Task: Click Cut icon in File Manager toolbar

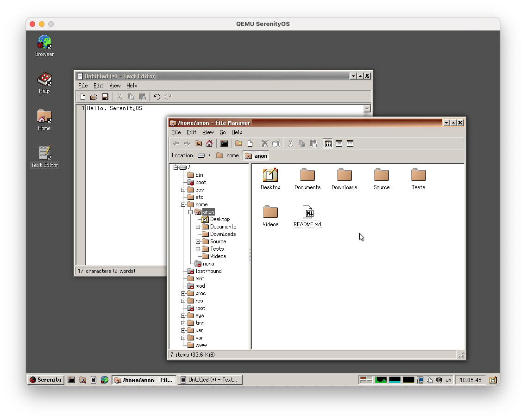Action: [290, 144]
